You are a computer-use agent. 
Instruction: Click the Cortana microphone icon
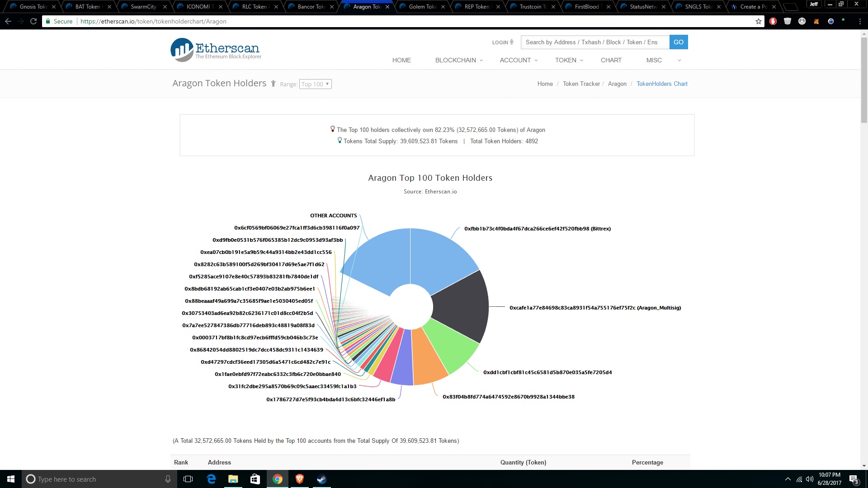(x=168, y=479)
